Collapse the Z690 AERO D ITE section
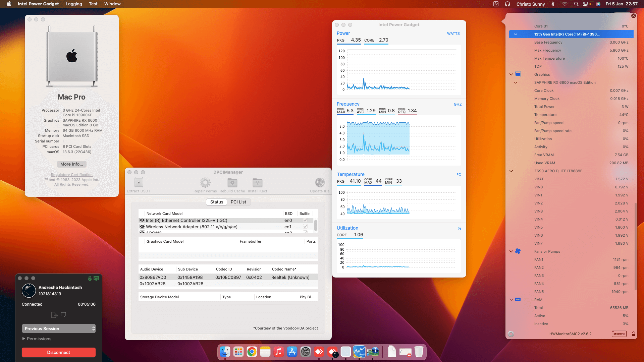This screenshot has width=644, height=362. click(511, 171)
